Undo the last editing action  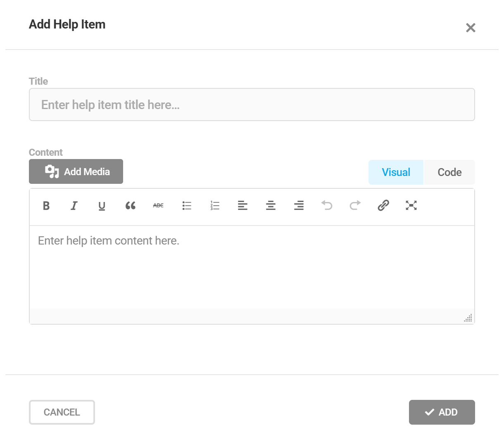click(x=327, y=205)
